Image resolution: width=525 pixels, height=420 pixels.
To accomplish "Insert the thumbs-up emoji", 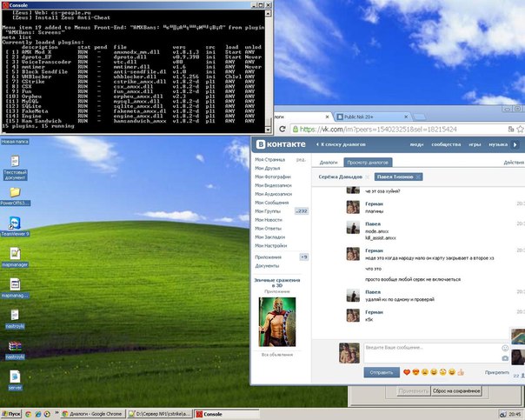I will 461,372.
